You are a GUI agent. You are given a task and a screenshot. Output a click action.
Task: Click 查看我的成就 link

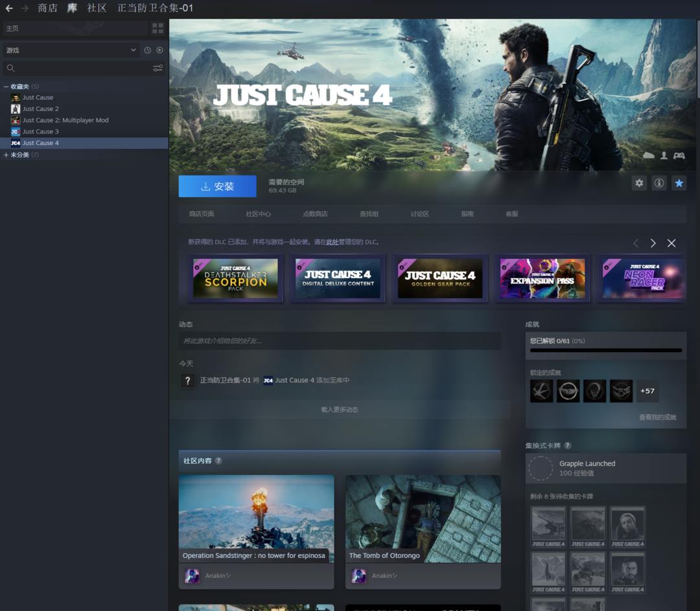click(657, 417)
